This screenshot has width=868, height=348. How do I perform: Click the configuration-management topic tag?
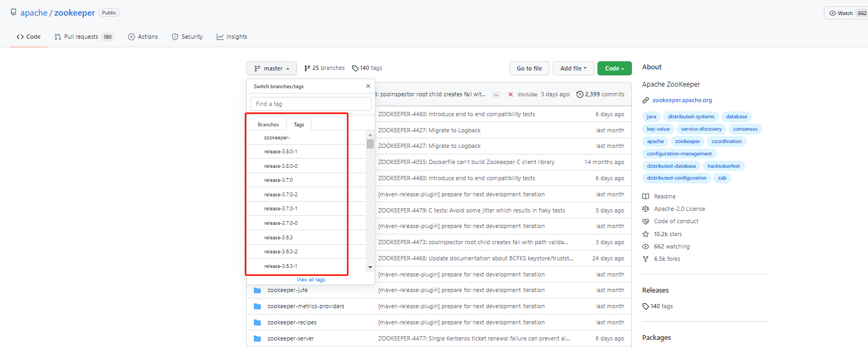coord(679,154)
